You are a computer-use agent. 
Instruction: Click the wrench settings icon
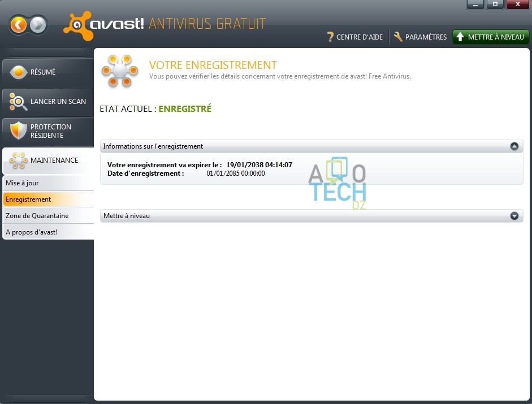(398, 37)
